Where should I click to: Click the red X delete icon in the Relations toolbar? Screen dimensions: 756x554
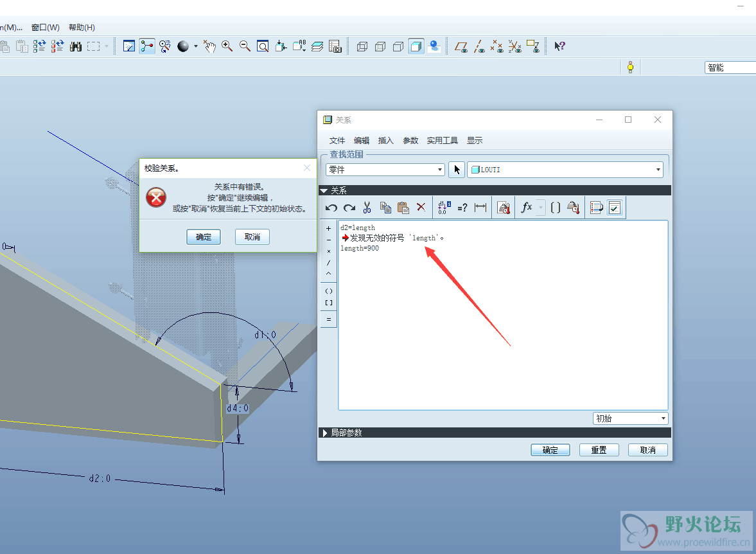tap(421, 208)
